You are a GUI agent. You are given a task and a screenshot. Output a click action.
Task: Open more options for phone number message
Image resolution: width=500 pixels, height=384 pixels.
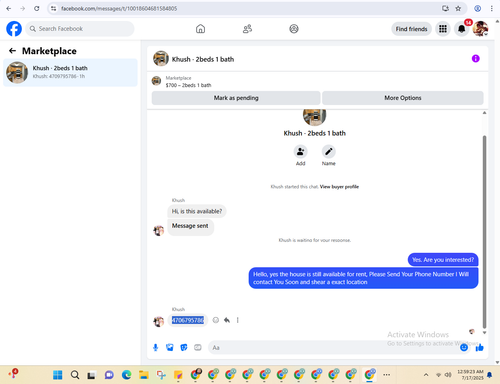tap(238, 320)
